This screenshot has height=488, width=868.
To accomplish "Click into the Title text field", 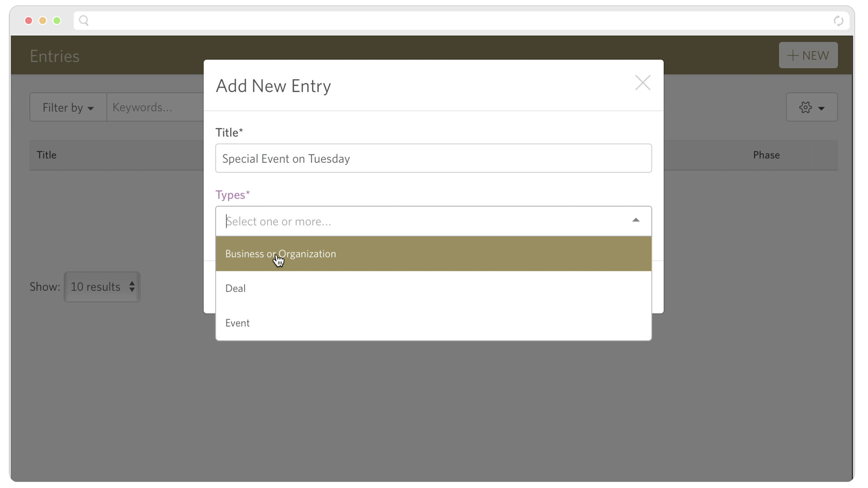I will point(433,158).
